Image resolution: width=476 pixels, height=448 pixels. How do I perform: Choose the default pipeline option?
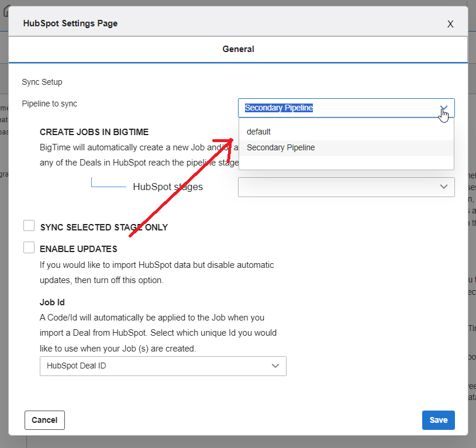[346, 132]
